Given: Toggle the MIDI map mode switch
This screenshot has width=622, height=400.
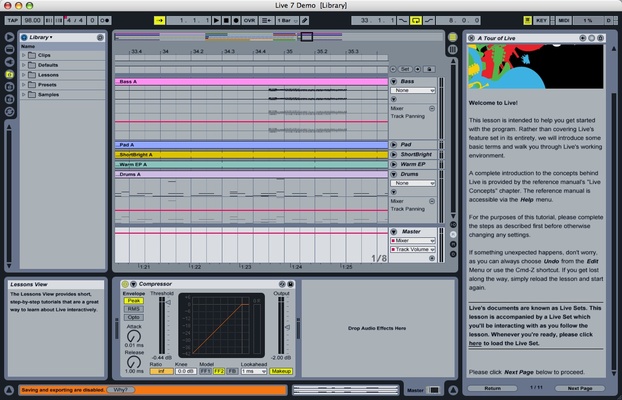Looking at the screenshot, I should point(563,20).
